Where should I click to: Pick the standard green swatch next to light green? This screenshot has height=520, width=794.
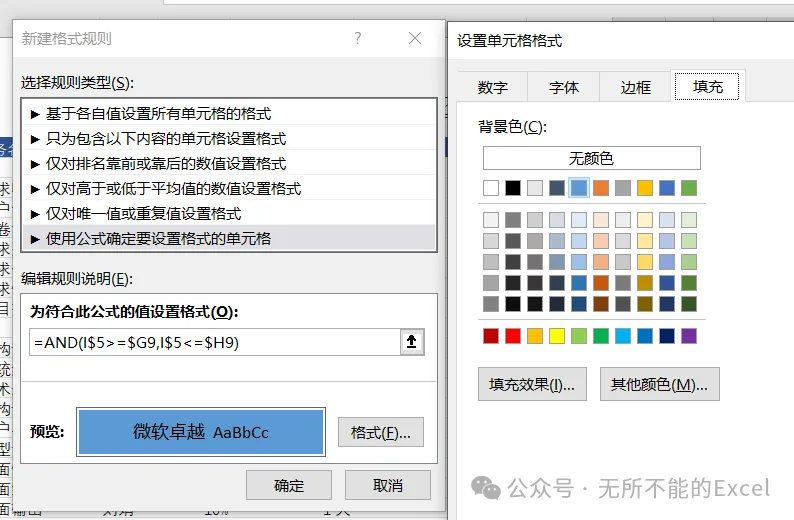click(601, 336)
